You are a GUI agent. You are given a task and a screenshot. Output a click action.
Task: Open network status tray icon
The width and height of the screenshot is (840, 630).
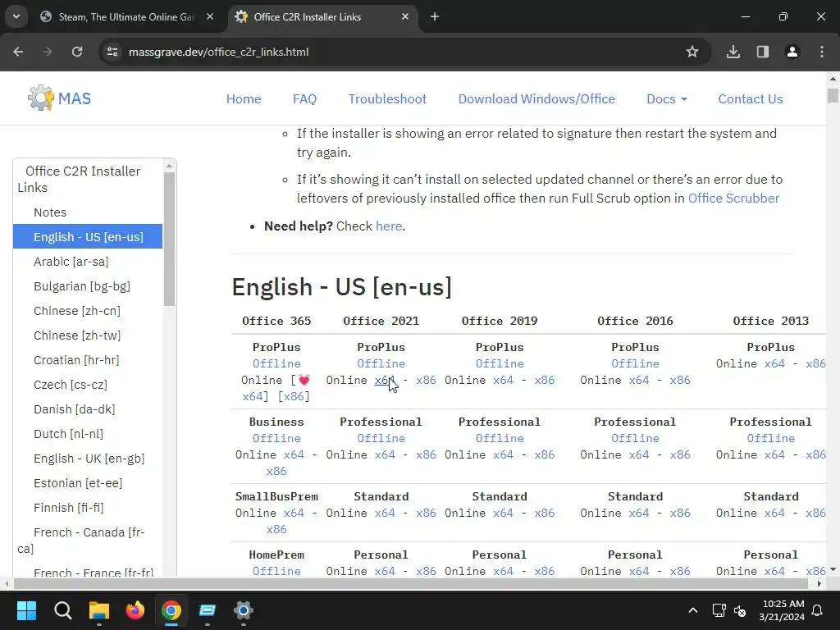719,610
